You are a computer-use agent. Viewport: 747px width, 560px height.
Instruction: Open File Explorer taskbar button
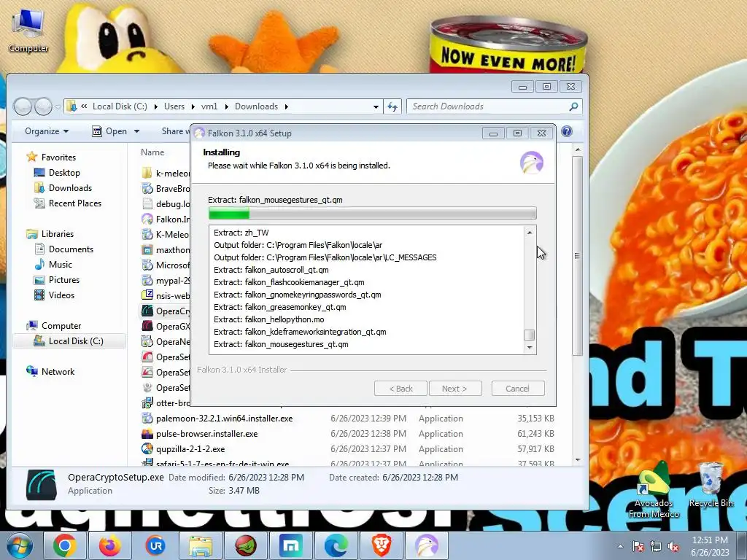tap(200, 545)
